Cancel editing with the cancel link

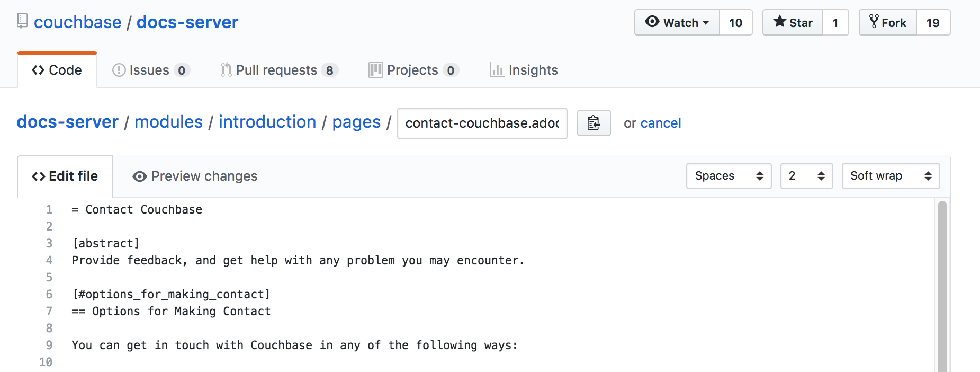(660, 123)
